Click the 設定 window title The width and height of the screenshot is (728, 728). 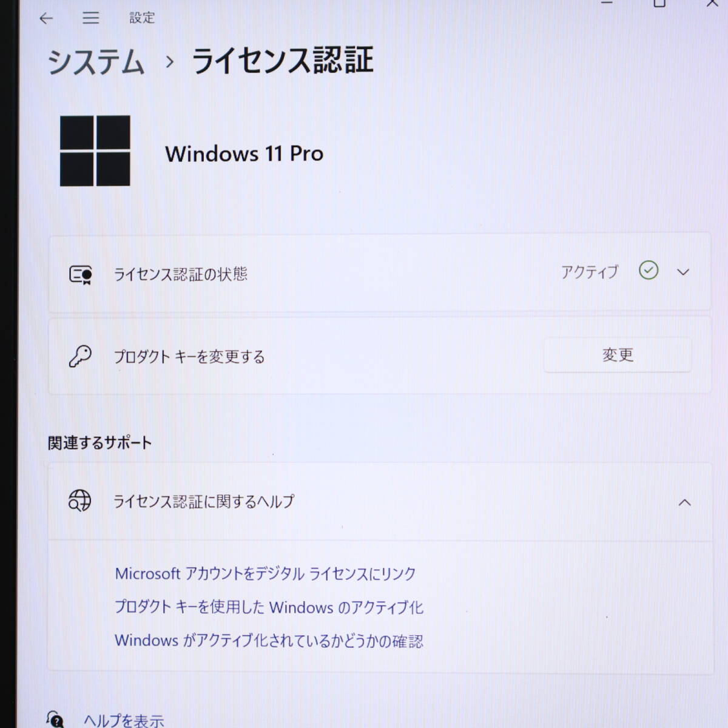tap(142, 18)
